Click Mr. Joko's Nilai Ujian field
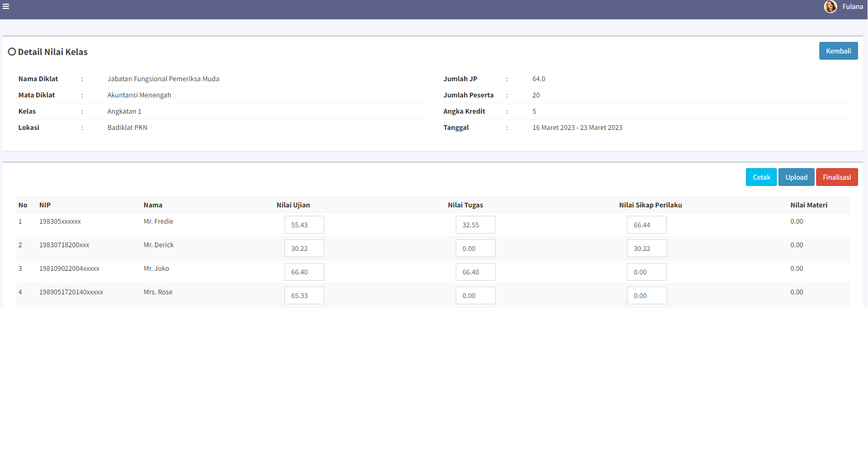 [x=304, y=272]
